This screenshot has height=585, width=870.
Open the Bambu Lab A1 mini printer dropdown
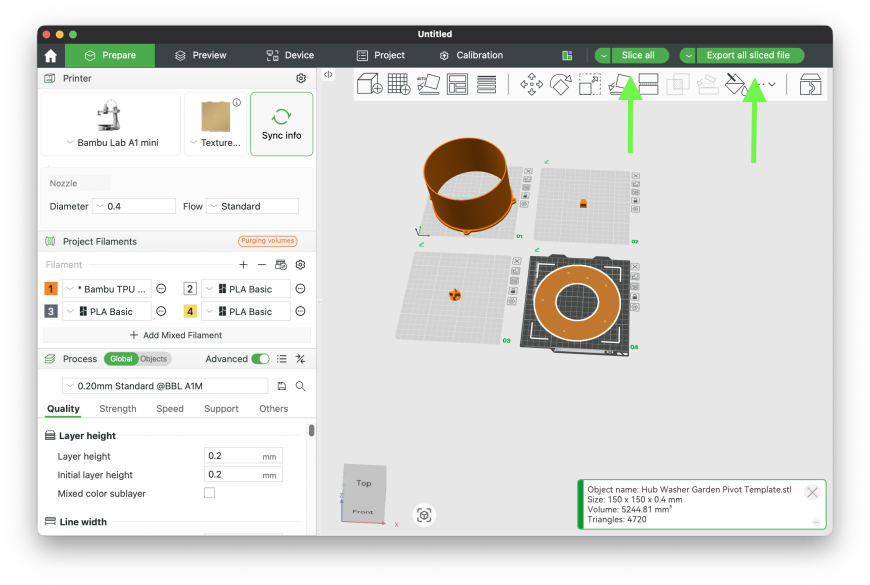[112, 143]
